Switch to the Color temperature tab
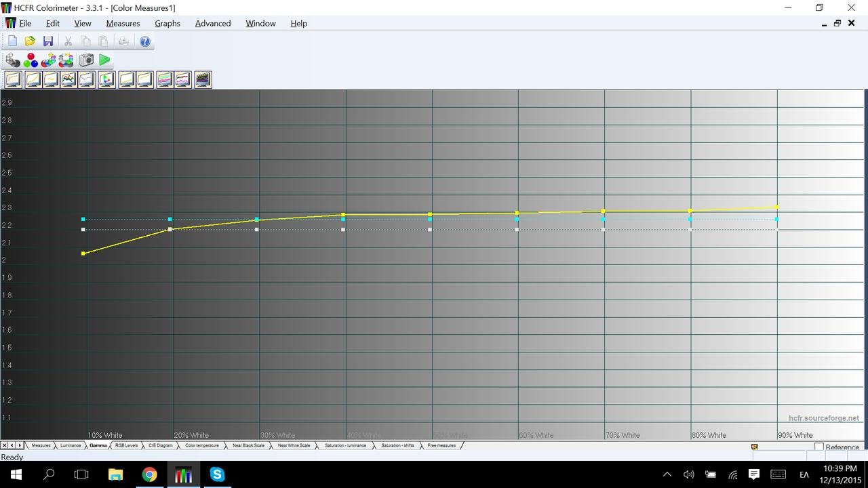Screen dimensions: 868x488 [x=202, y=445]
